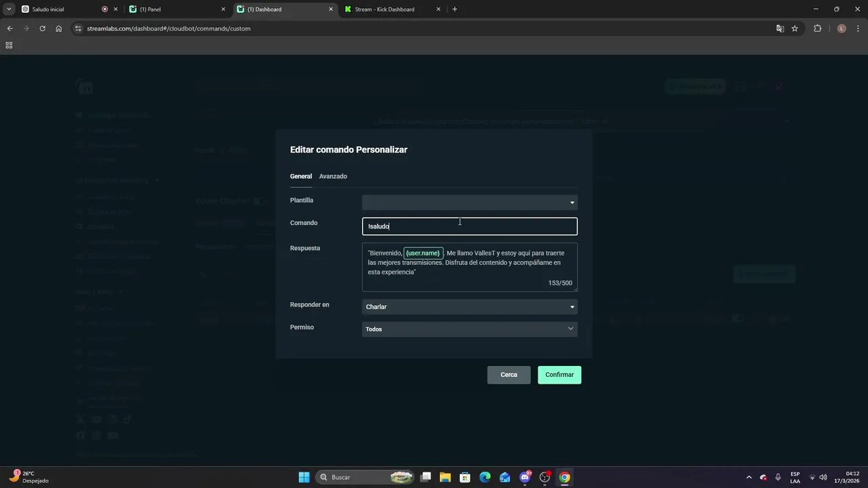The width and height of the screenshot is (868, 488).
Task: Open File Explorer from taskbar
Action: tap(445, 477)
